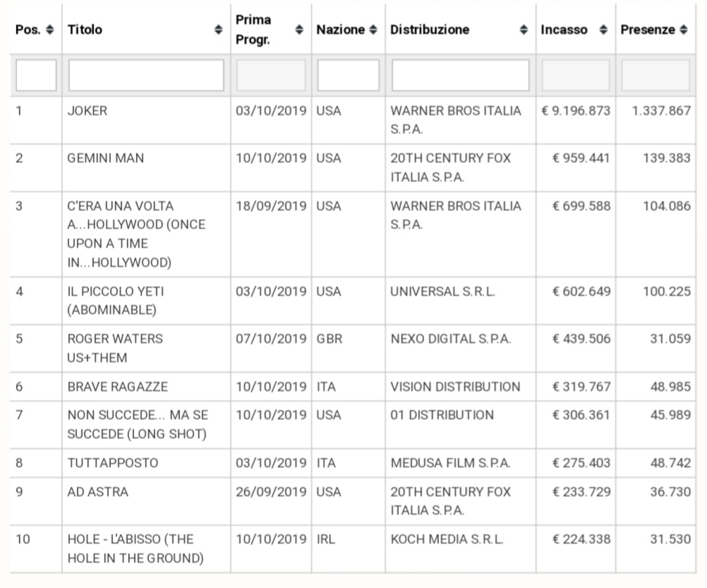
Task: Click the Titolo filter text field
Action: coord(146,76)
